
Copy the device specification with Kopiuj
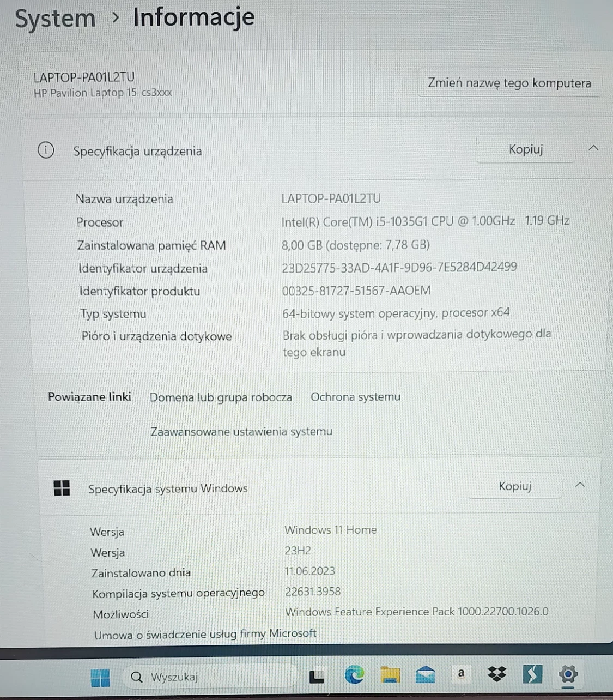(526, 149)
